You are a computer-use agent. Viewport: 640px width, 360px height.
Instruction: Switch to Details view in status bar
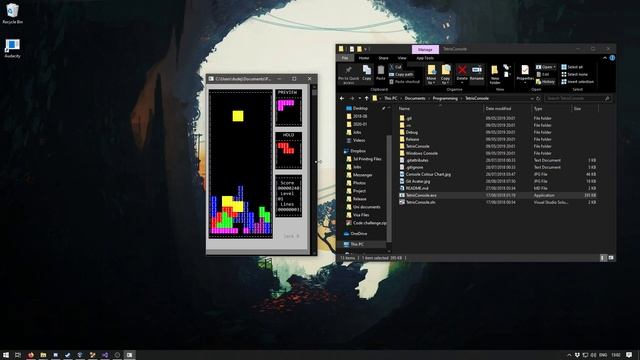[603, 258]
